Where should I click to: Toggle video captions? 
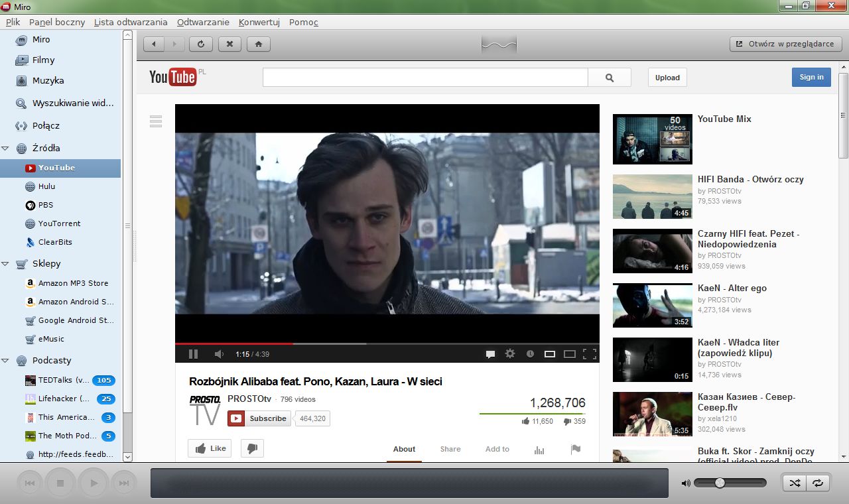[490, 354]
